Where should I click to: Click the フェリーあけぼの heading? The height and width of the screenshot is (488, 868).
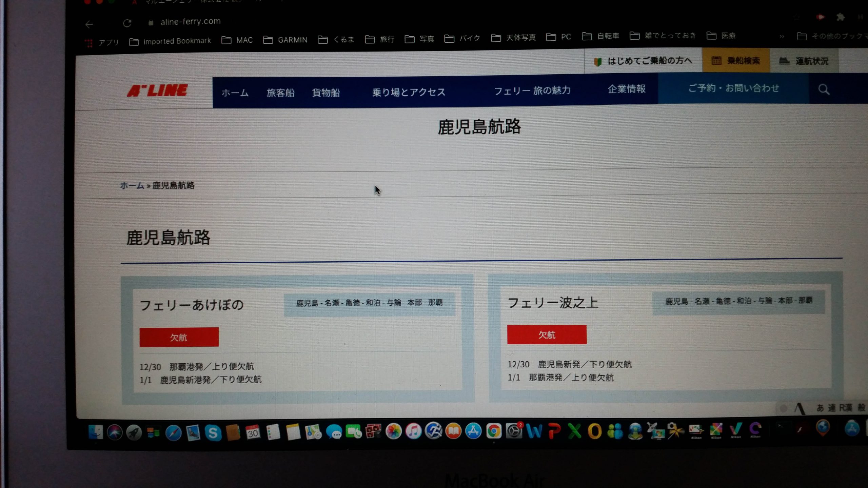pos(192,305)
